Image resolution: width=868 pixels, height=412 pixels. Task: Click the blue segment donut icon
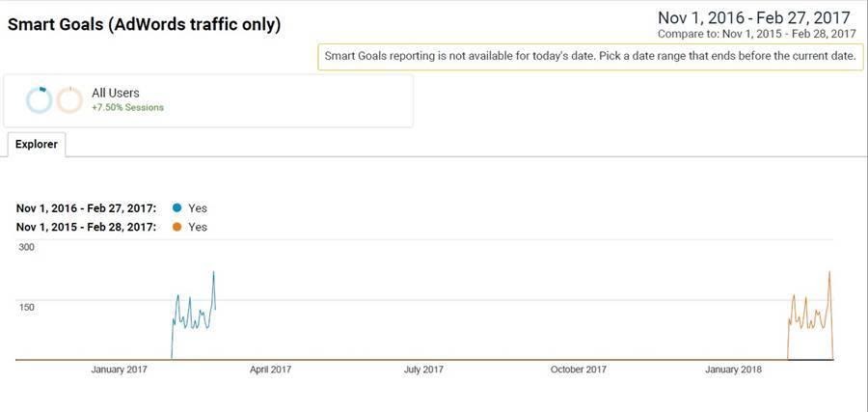pyautogui.click(x=40, y=100)
